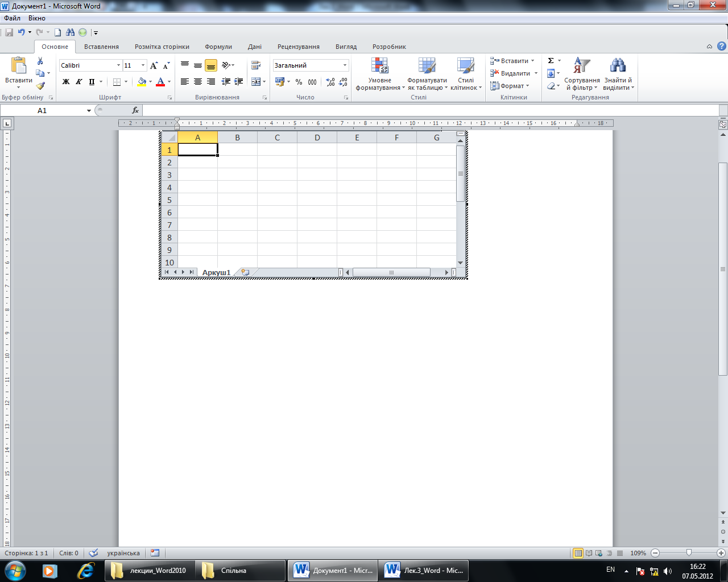Click the increase indent icon
This screenshot has height=582, width=728.
coord(238,82)
